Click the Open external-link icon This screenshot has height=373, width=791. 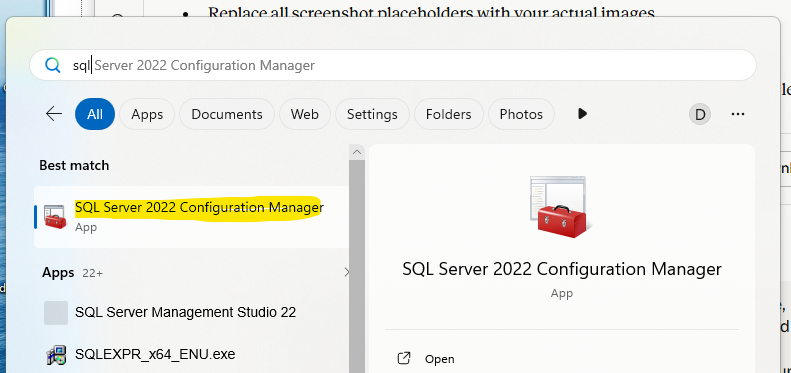(404, 359)
